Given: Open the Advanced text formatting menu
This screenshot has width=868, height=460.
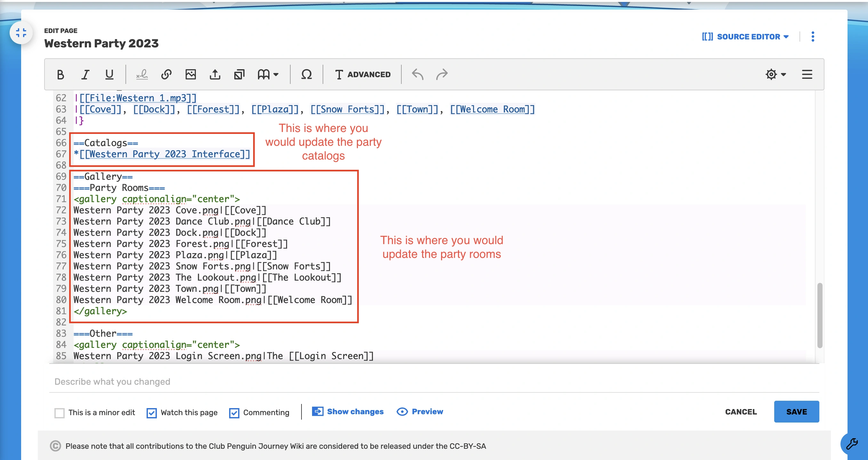Looking at the screenshot, I should (363, 75).
